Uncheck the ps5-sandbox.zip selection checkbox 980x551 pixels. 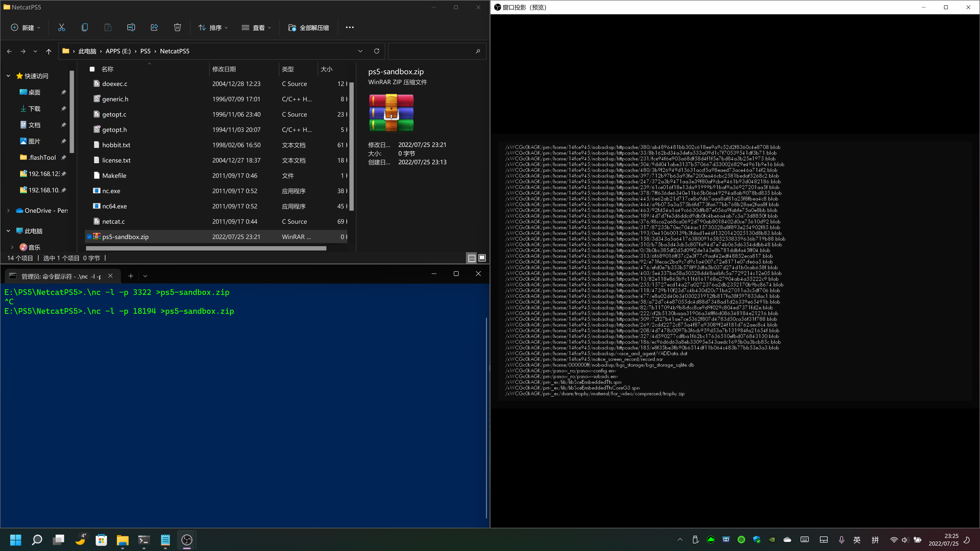pyautogui.click(x=89, y=236)
